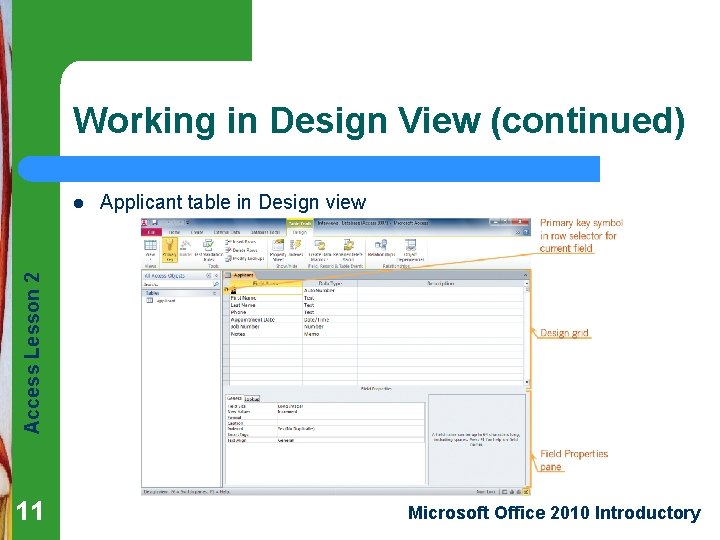Select the Last Name field row
Image resolution: width=720 pixels, height=540 pixels.
point(266,305)
